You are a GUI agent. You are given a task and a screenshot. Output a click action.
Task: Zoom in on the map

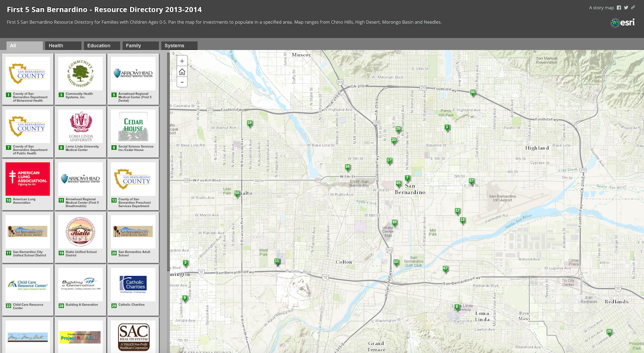pyautogui.click(x=182, y=61)
